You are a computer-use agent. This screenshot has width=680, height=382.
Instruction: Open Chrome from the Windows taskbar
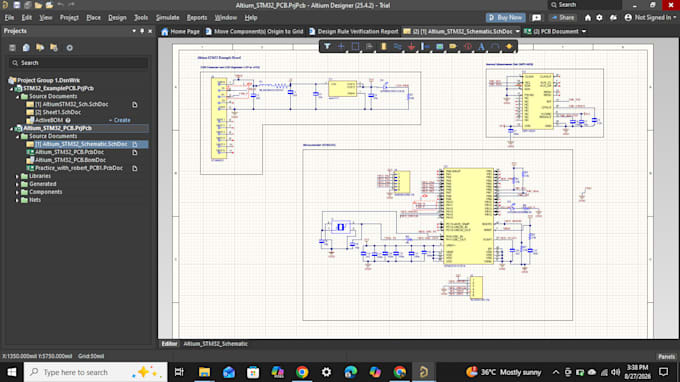[302, 372]
